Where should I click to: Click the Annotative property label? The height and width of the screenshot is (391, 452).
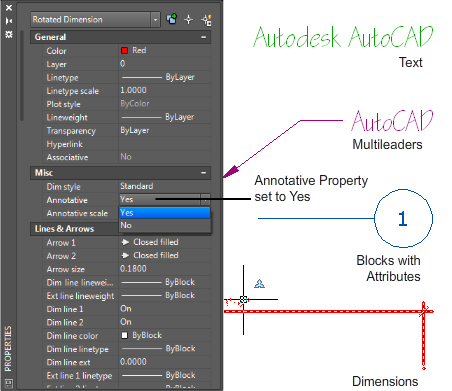click(67, 200)
